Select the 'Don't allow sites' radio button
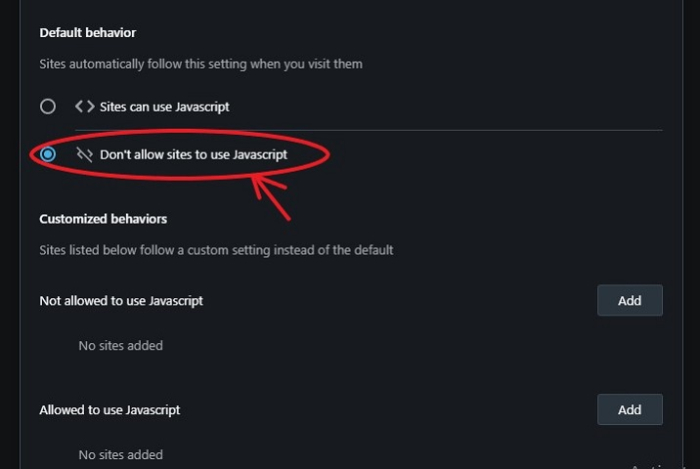This screenshot has height=469, width=700. (47, 155)
